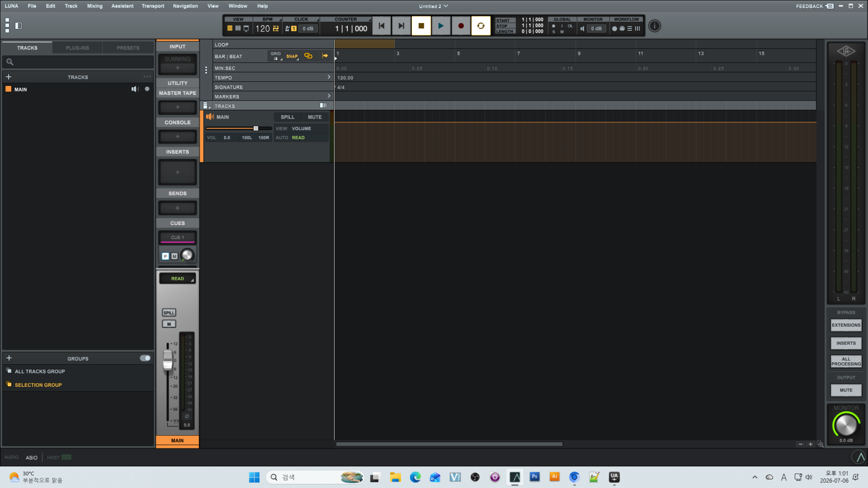This screenshot has width=868, height=488.
Task: Click the link icon beside SNAP
Action: pos(308,56)
